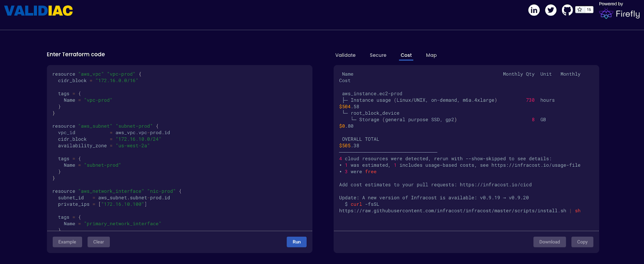This screenshot has height=264, width=644.
Task: Click the infracost.io/usage-file URL
Action: pos(536,165)
